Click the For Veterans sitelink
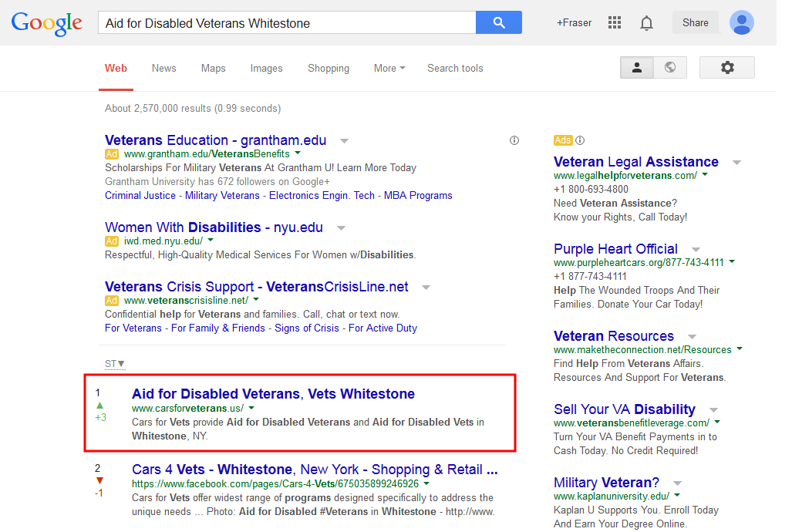The height and width of the screenshot is (532, 792). (x=133, y=328)
